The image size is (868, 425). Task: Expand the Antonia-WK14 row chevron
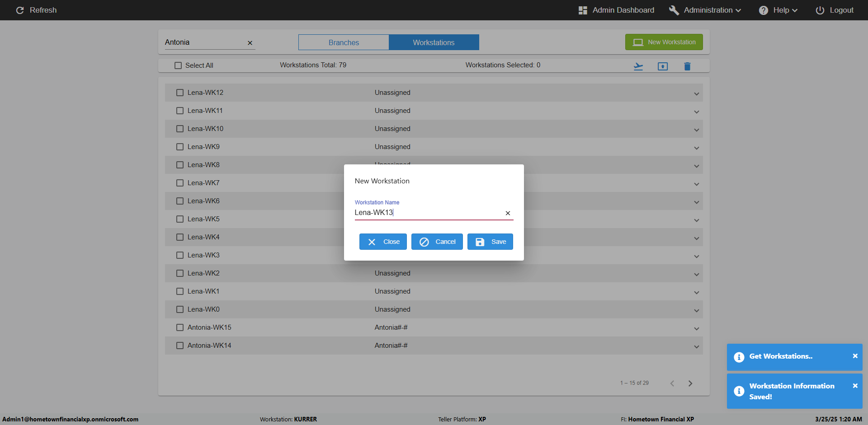(x=697, y=347)
